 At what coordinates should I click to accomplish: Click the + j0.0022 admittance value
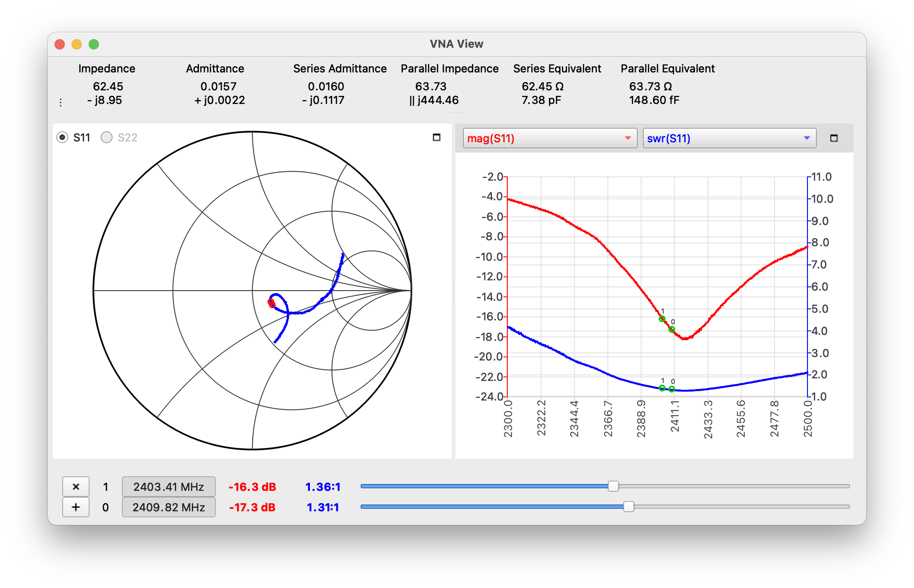pyautogui.click(x=219, y=100)
